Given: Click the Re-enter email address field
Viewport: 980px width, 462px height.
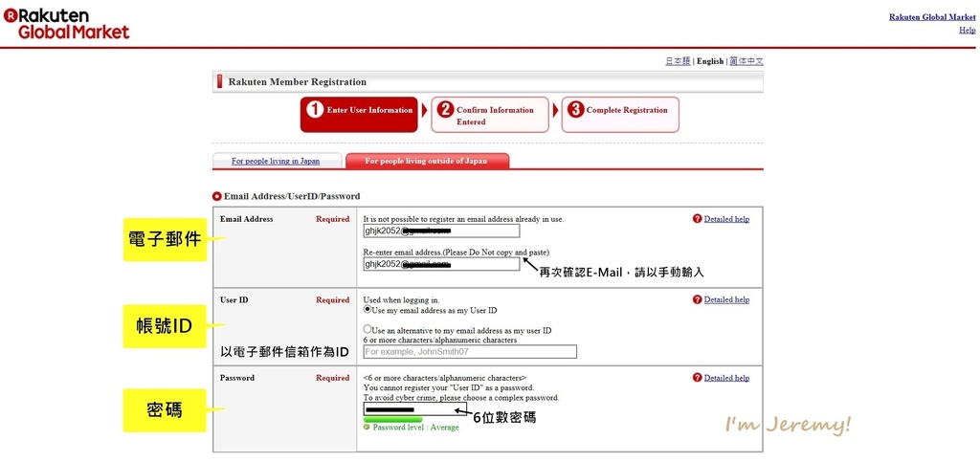Looking at the screenshot, I should (x=441, y=264).
